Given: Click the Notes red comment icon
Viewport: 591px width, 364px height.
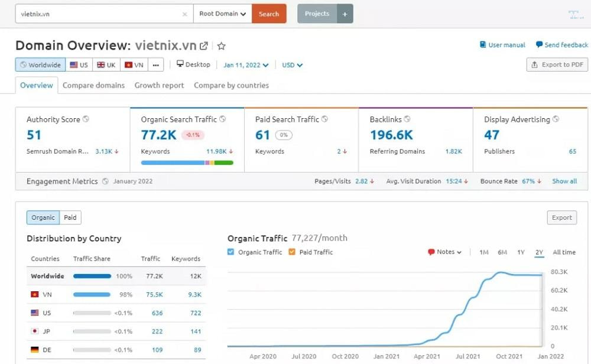Looking at the screenshot, I should [x=431, y=252].
